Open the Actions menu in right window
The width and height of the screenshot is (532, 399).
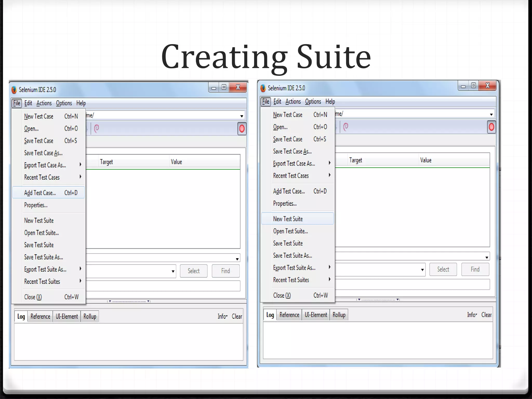[x=293, y=102]
